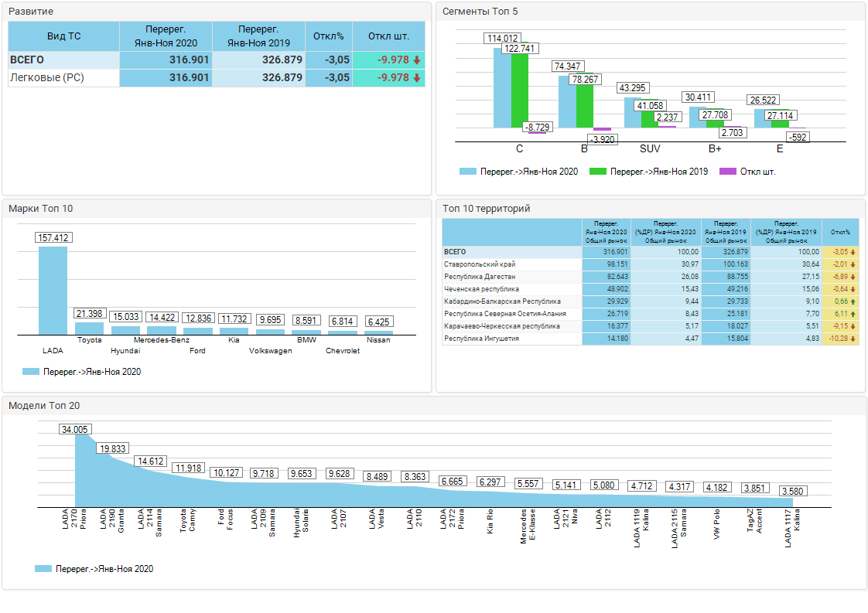Screen dimensions: 868x613
Task: Select the Модели Топ 20 panel title
Action: coord(43,406)
